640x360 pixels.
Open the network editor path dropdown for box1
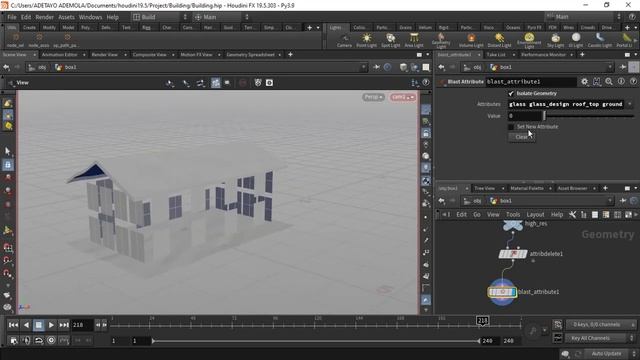click(x=610, y=201)
